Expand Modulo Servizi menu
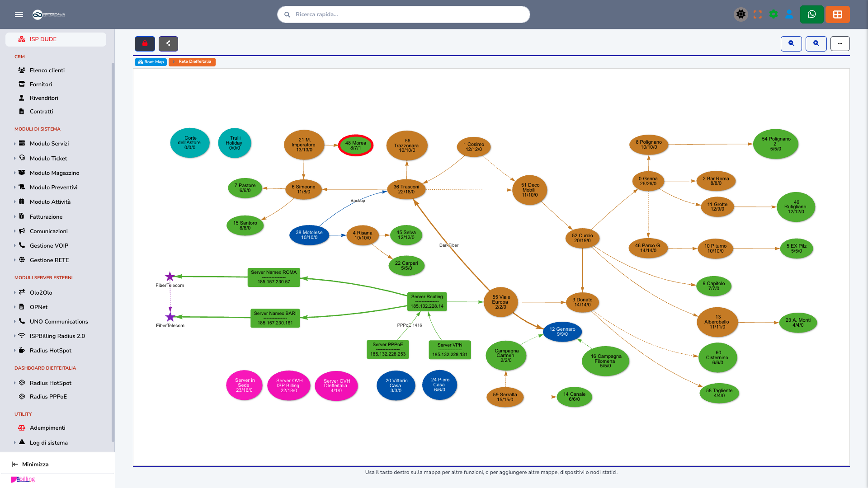The image size is (868, 488). [49, 143]
